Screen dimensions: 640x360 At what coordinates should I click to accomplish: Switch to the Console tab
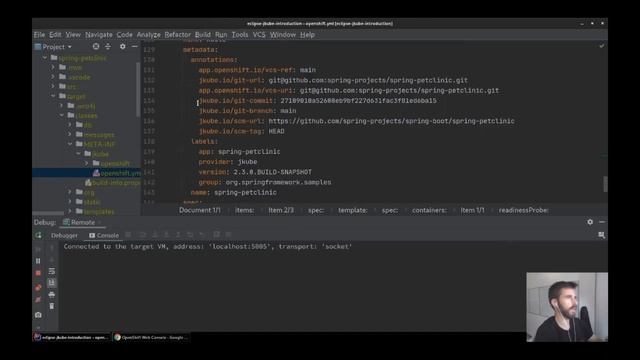tap(104, 236)
